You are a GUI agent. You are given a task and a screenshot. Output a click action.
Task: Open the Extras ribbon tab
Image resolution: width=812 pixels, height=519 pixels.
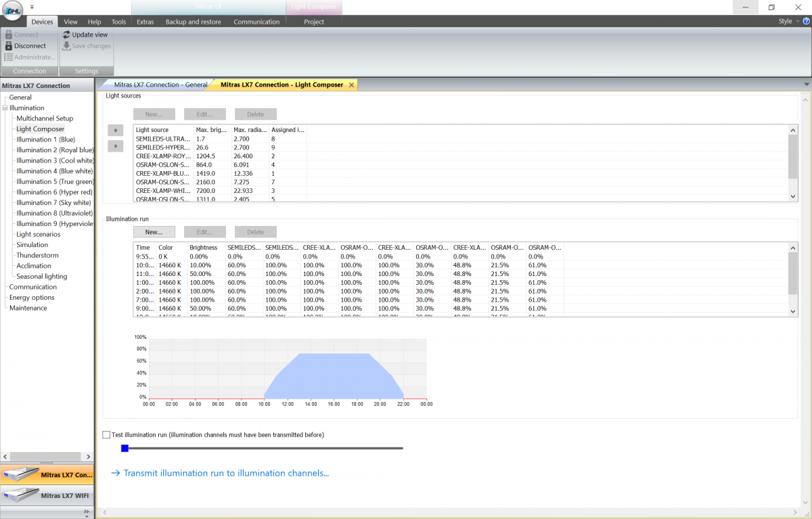pos(145,22)
